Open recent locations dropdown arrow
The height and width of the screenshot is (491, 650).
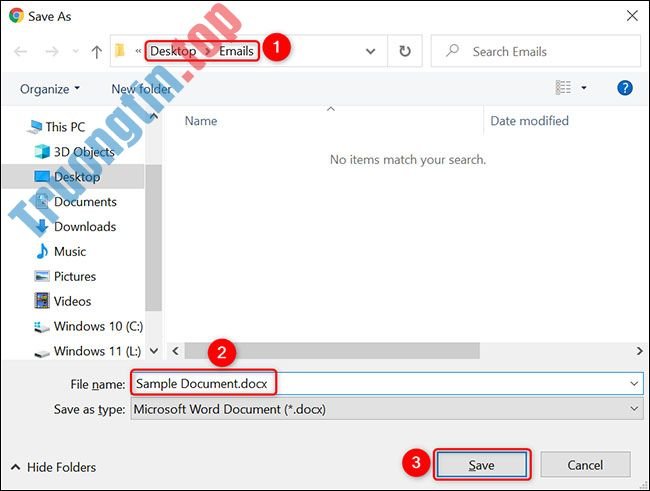[x=75, y=51]
